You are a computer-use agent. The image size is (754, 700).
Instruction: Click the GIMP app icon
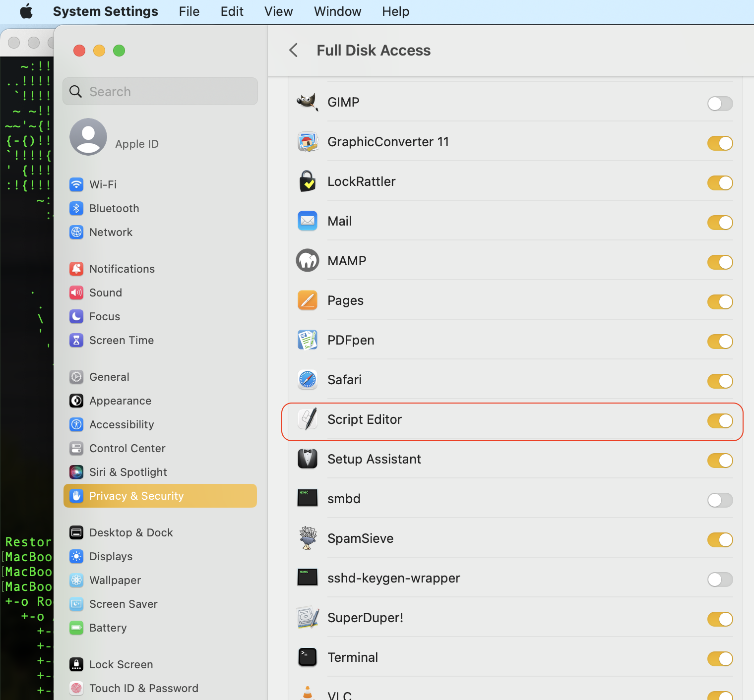[x=308, y=102]
